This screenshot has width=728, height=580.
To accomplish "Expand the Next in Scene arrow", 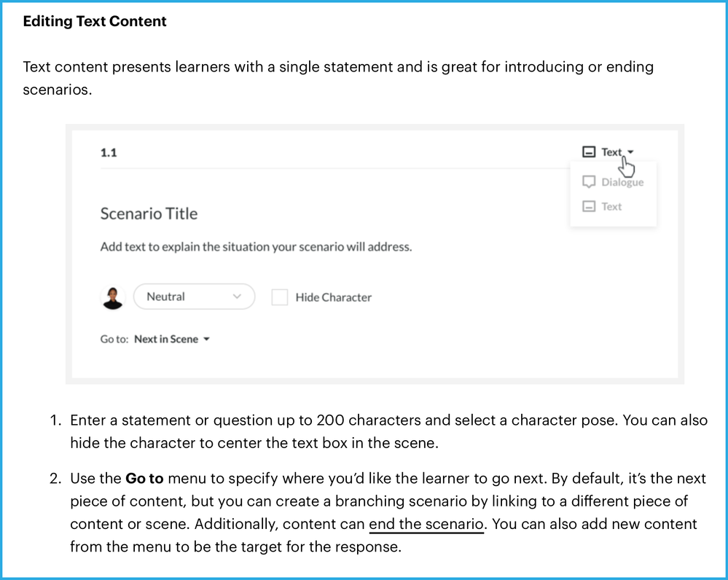I will coord(207,340).
